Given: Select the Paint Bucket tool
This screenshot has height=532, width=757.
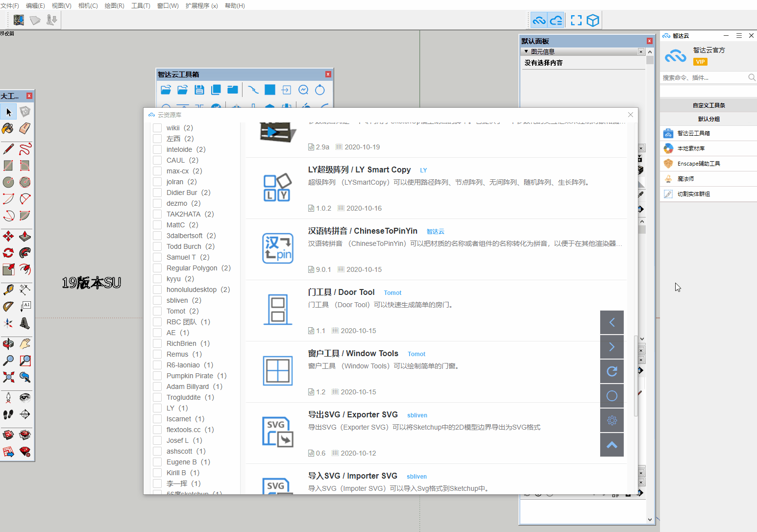Looking at the screenshot, I should (8, 128).
